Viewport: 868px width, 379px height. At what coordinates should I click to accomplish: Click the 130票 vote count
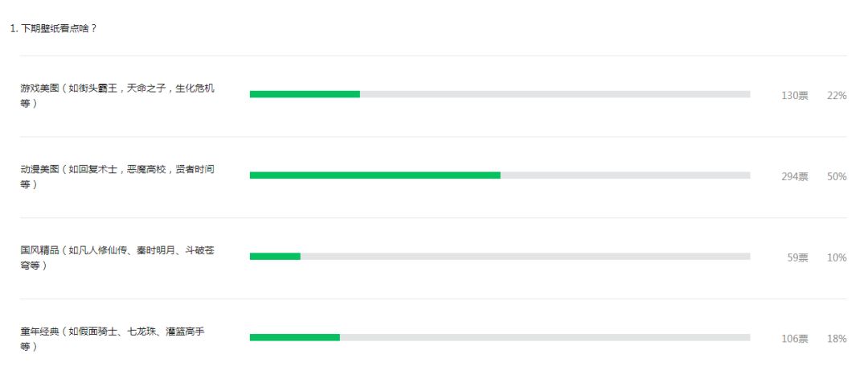pyautogui.click(x=794, y=96)
